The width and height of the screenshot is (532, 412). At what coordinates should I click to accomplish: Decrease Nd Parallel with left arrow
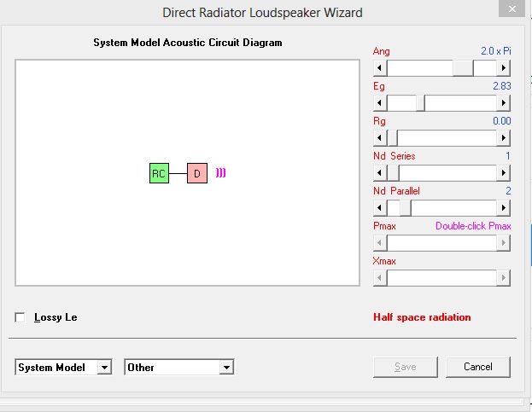[380, 208]
